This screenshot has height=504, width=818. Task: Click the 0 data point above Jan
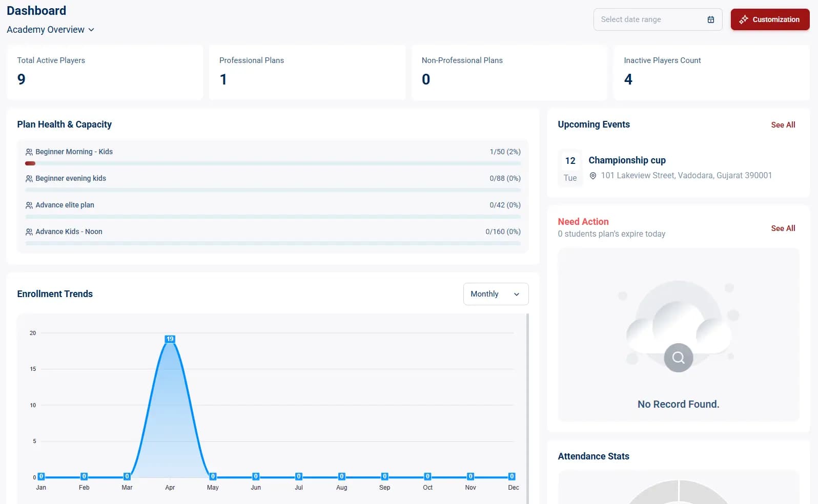point(42,476)
